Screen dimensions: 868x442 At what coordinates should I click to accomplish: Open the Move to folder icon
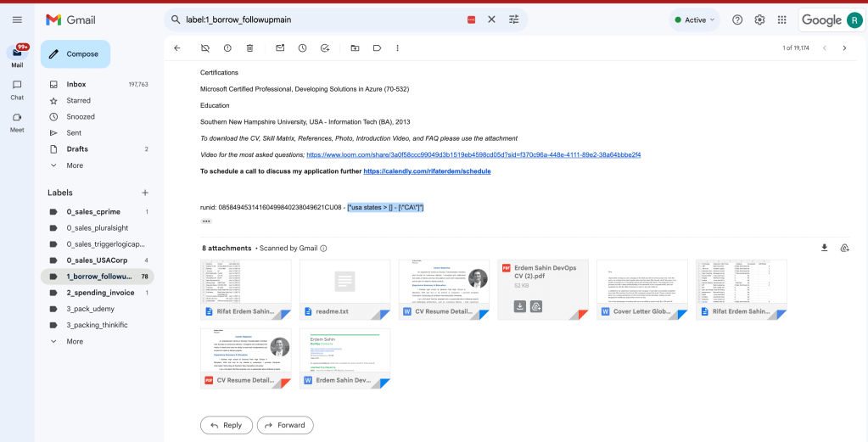click(x=355, y=48)
